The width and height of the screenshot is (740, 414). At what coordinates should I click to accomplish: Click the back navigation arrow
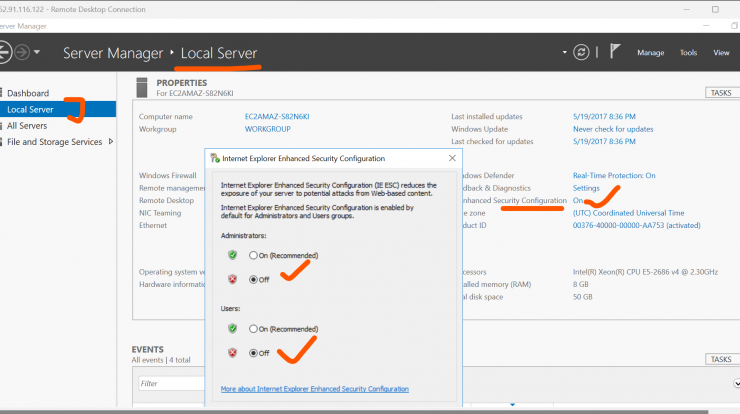point(4,52)
